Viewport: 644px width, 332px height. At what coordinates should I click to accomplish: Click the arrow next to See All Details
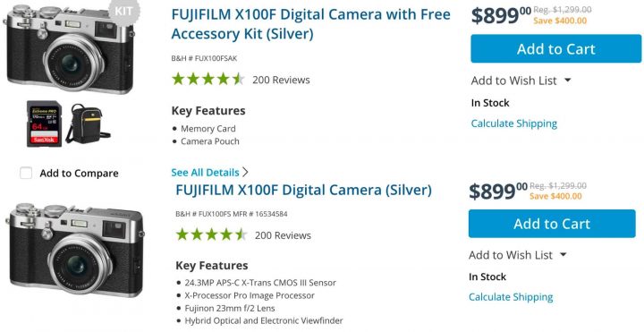[x=245, y=172]
